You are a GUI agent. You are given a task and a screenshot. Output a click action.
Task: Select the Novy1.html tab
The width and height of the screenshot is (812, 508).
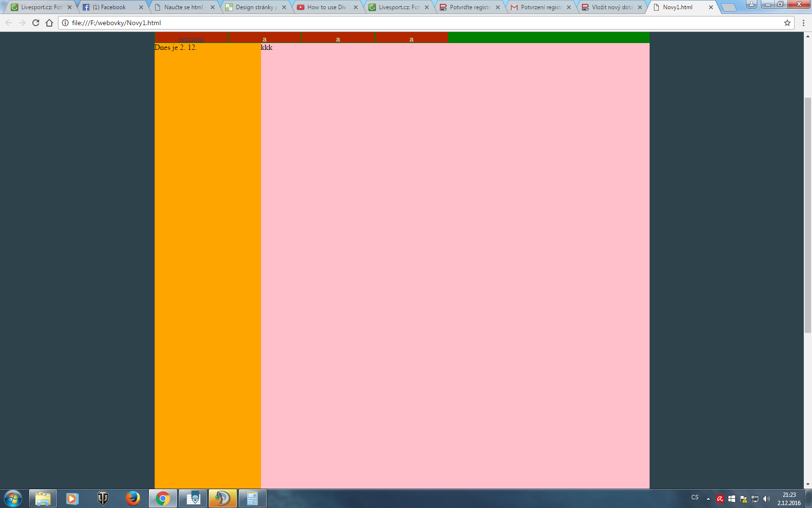click(x=681, y=7)
